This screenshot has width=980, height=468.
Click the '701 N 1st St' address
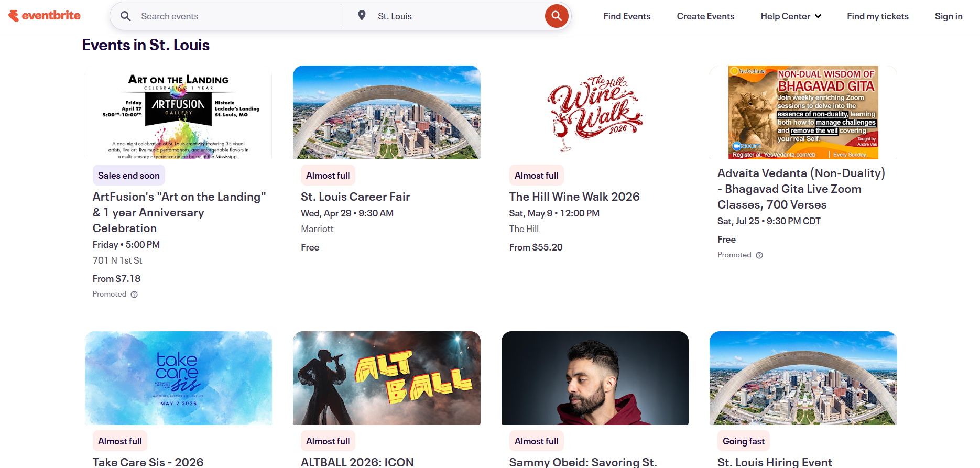(x=117, y=260)
